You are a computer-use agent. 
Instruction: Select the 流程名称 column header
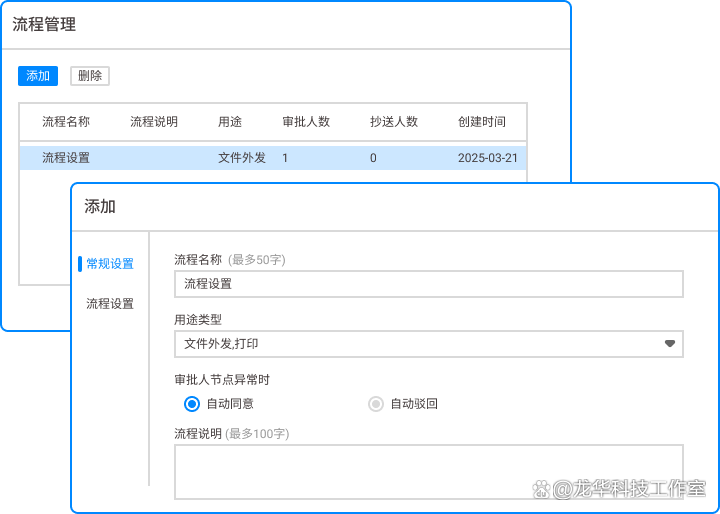(66, 122)
